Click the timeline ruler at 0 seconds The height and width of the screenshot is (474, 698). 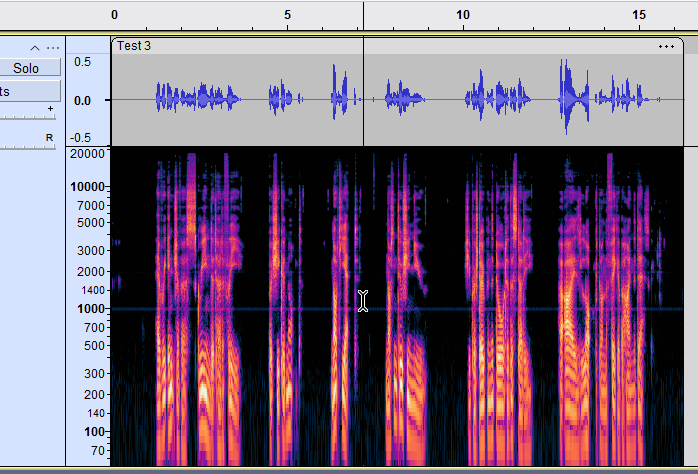[114, 15]
